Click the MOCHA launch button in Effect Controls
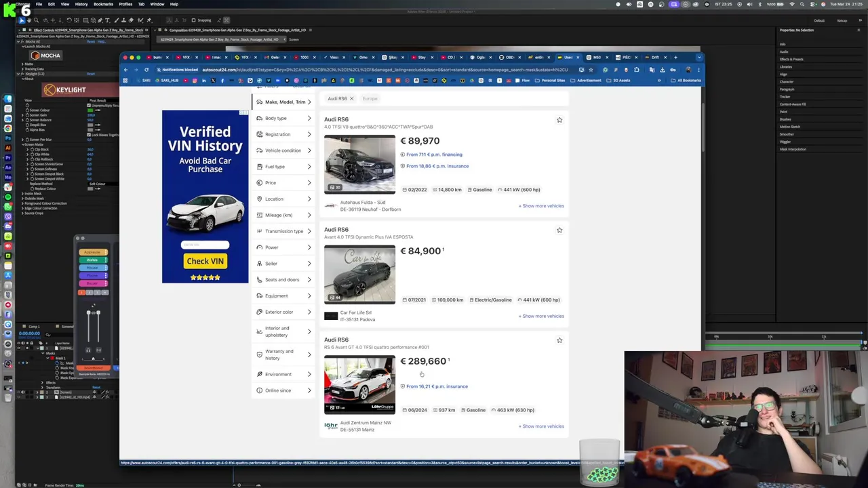Screen dimensions: 868x488 (45, 56)
